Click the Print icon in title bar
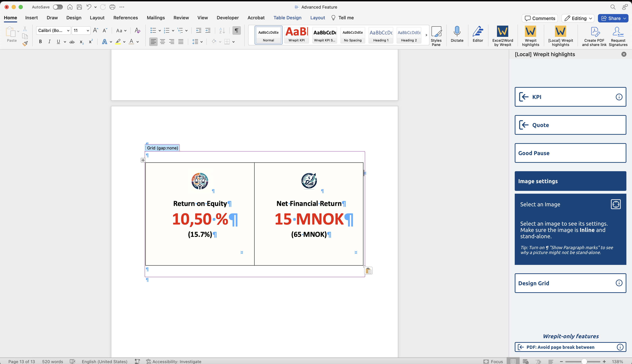632x364 pixels. click(112, 7)
